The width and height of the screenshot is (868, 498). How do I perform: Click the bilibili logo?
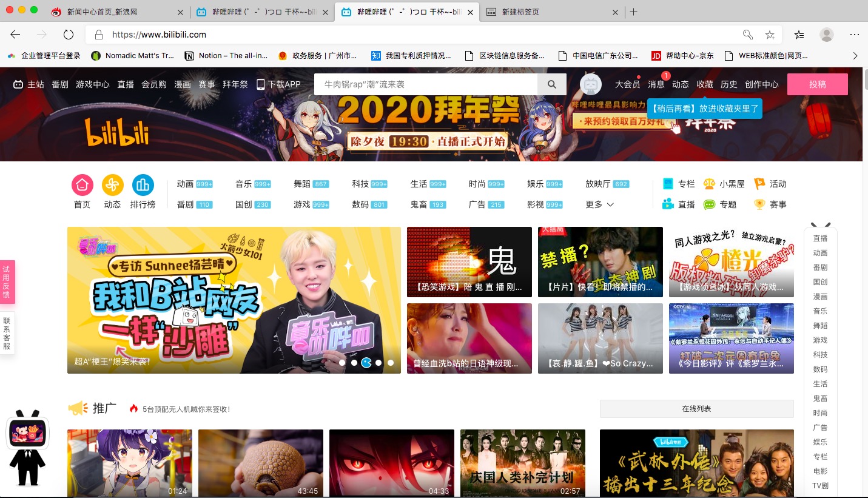[116, 131]
